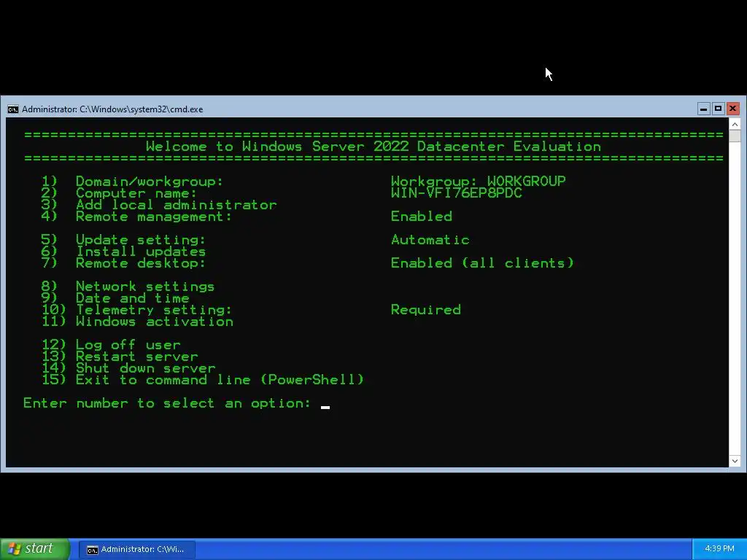Click the Enabled (all clients) value

(x=483, y=262)
